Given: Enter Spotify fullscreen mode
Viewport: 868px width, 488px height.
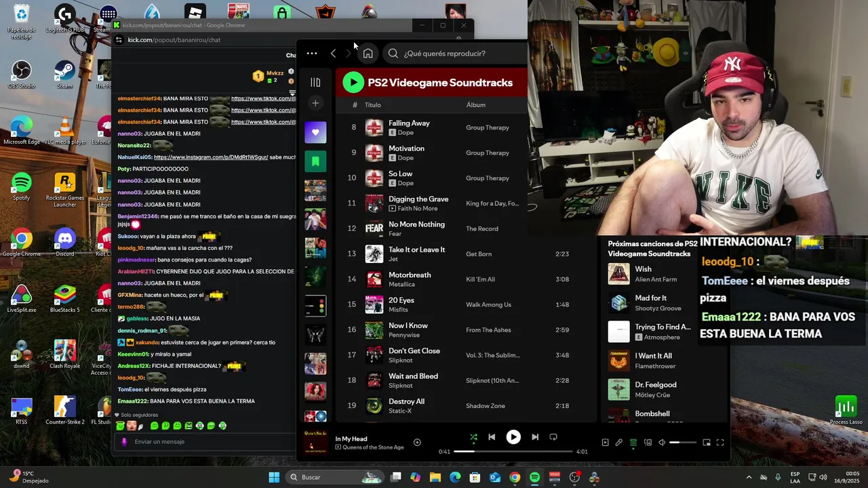Looking at the screenshot, I should (x=720, y=443).
